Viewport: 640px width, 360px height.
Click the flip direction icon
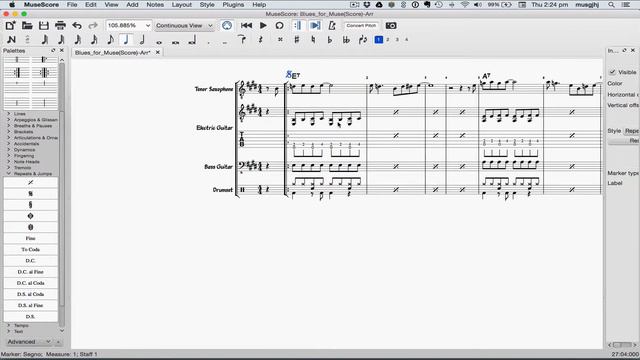point(362,40)
